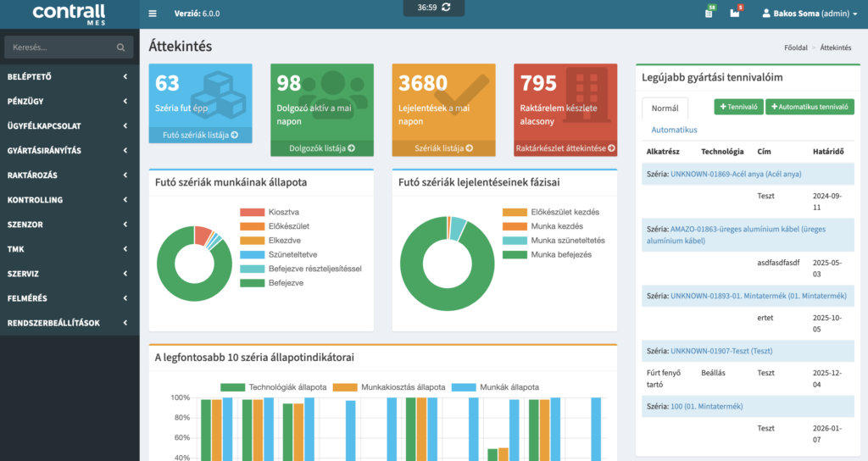Click the search magnifier icon in sidebar

(121, 48)
